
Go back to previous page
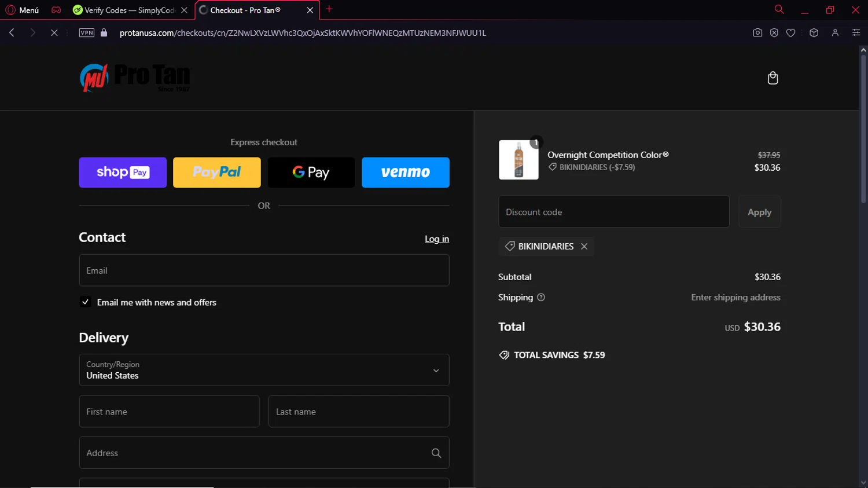coord(12,33)
